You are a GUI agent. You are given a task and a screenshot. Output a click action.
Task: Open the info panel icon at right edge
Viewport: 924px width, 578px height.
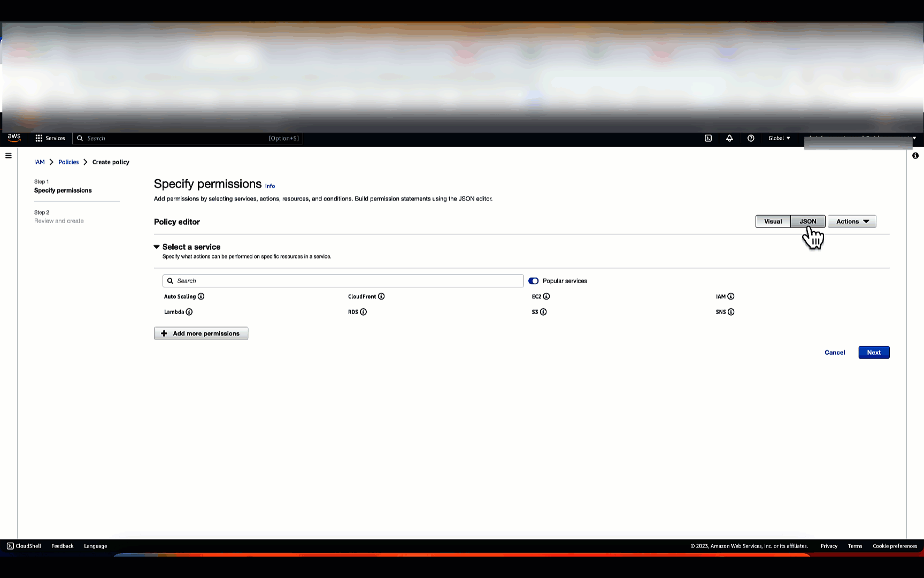point(915,156)
